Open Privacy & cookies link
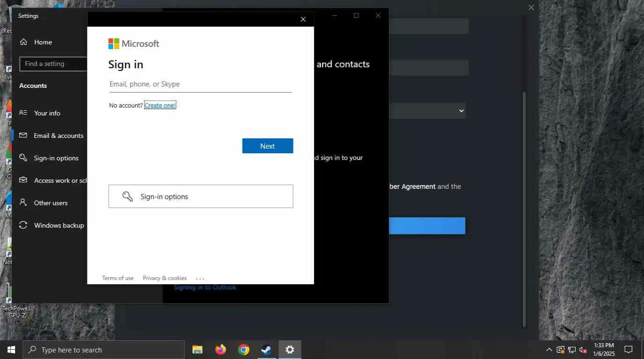Screen dimensions: 644x359 click(x=165, y=278)
